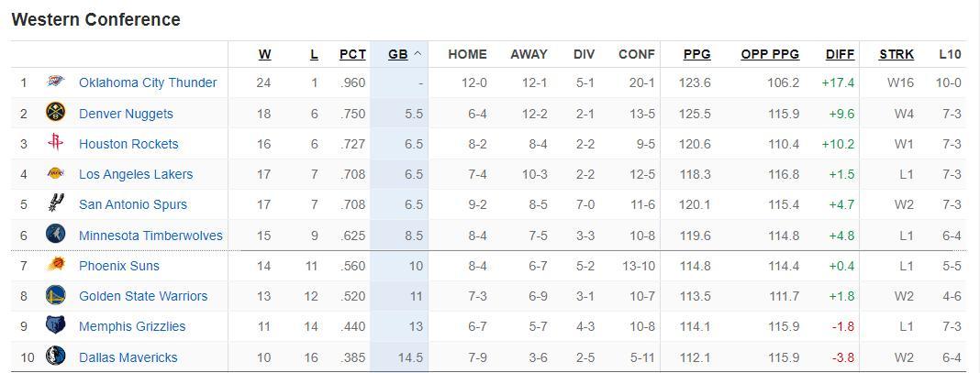This screenshot has height=373, width=980.
Task: Click the Los Angeles Lakers logo
Action: [x=55, y=173]
